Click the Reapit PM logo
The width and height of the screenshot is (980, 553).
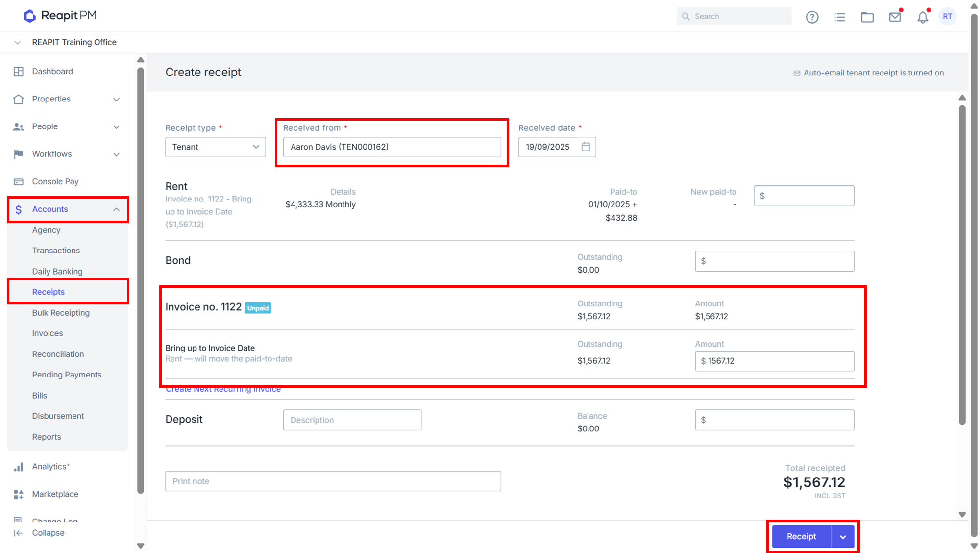click(x=60, y=16)
